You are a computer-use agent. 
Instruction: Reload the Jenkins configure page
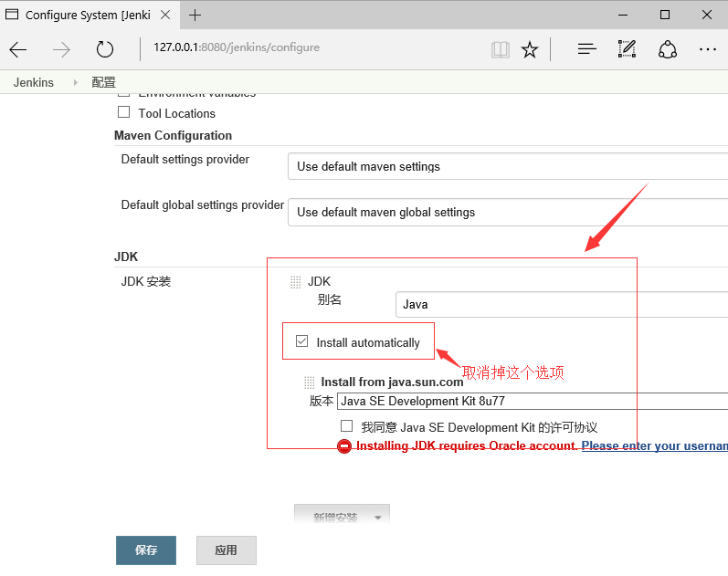(105, 49)
